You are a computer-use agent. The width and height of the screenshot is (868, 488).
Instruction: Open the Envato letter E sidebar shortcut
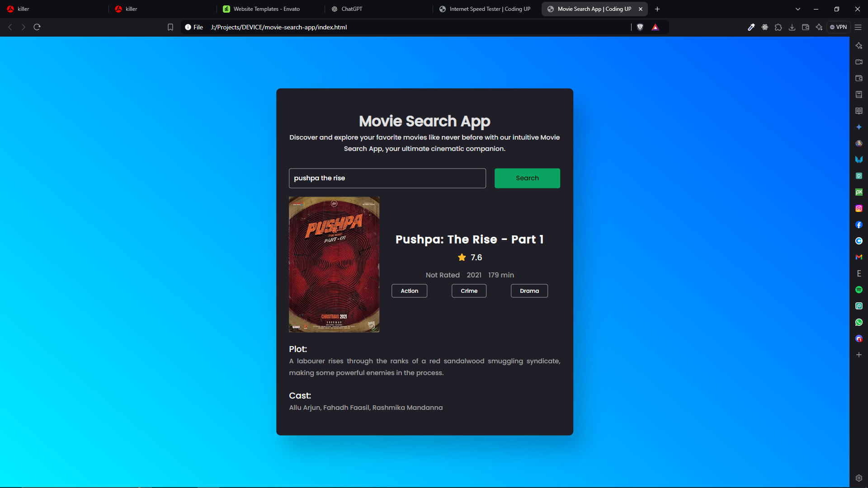[x=859, y=273]
